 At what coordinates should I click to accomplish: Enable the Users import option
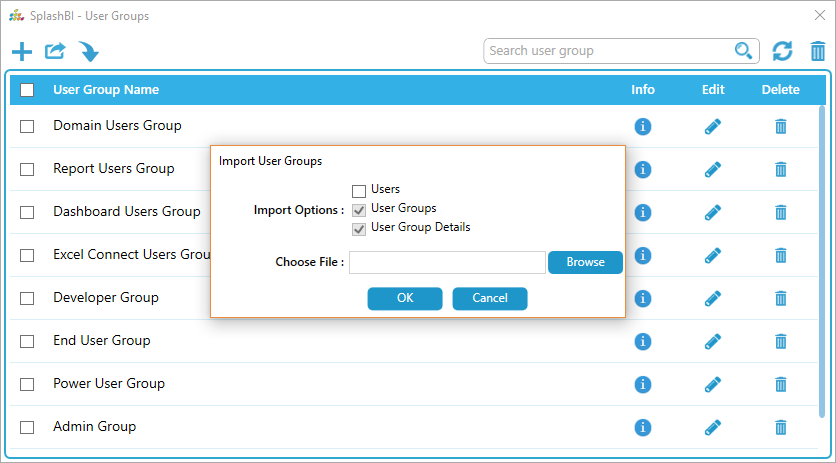(x=359, y=191)
